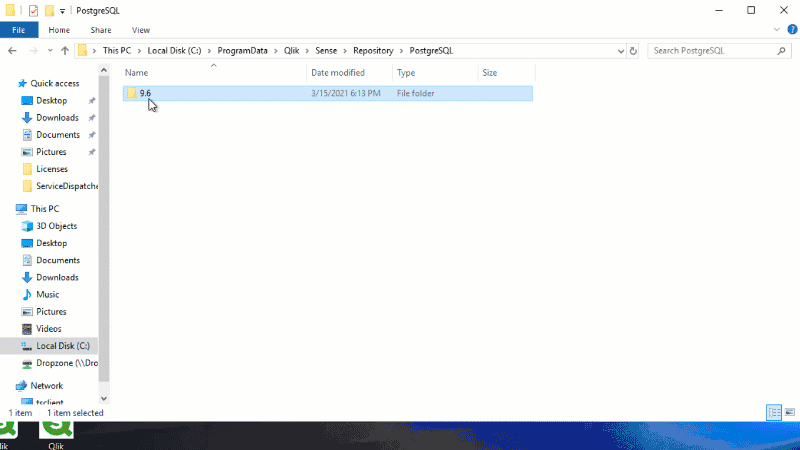Open the 3D Objects folder
Viewport: 800px width, 450px height.
pos(57,226)
